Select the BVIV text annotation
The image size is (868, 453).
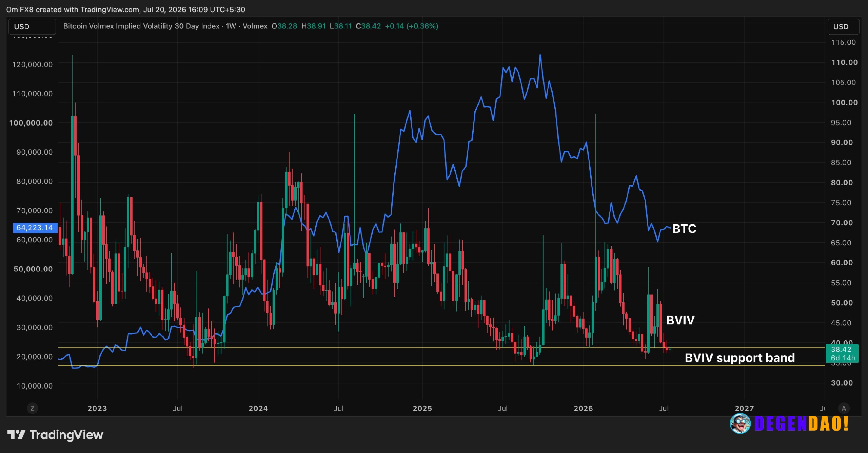coord(680,320)
